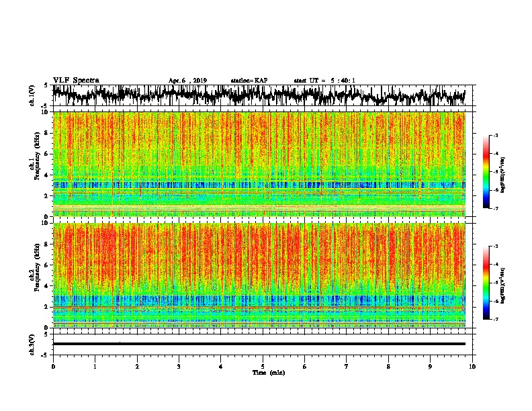Select the ch.2 spectrogram color scale bar
This screenshot has height=411, width=532.
486,283
